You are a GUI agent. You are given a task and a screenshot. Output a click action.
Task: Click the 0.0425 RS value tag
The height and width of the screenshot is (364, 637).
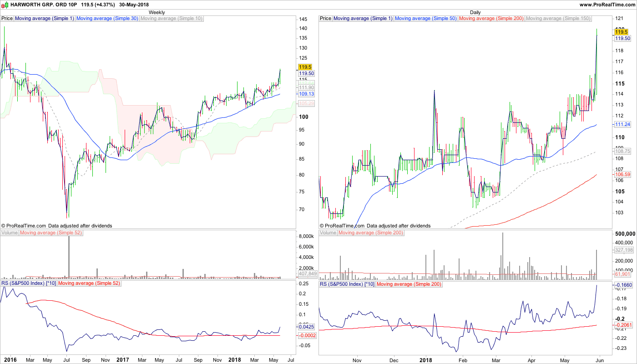(307, 327)
